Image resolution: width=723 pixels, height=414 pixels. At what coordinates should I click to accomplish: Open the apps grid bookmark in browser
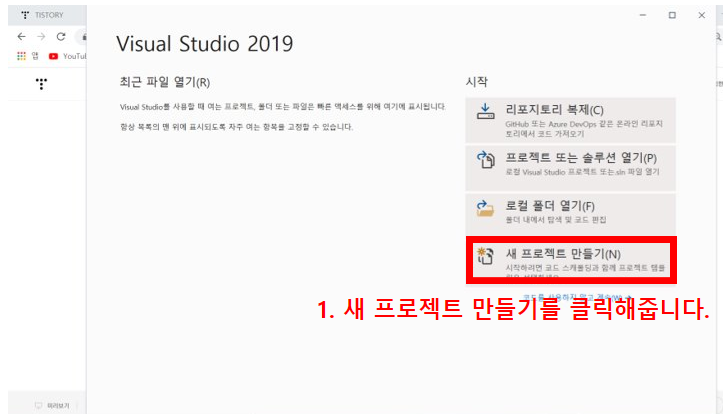[x=27, y=56]
